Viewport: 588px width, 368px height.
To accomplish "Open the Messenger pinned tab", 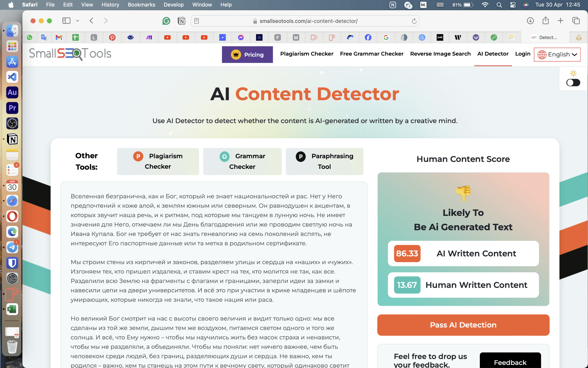I will [241, 37].
